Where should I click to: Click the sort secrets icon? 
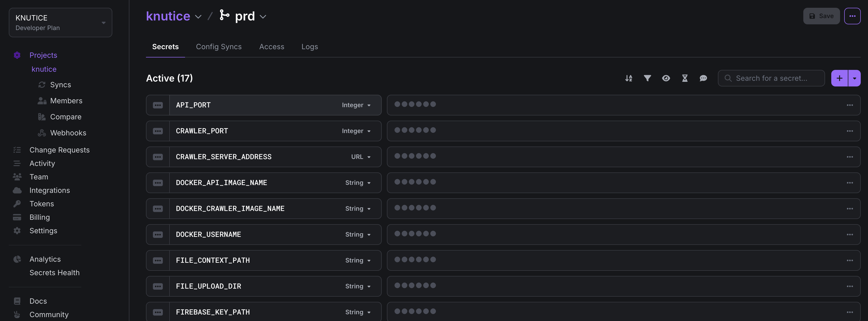click(628, 78)
